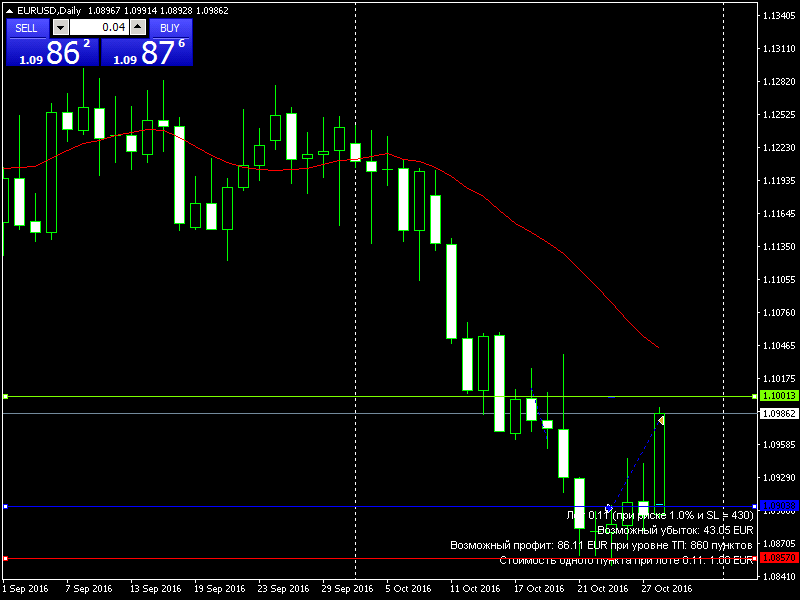Screen dimensions: 800x600
Task: Click the 1.13405 price scale value
Action: click(779, 16)
